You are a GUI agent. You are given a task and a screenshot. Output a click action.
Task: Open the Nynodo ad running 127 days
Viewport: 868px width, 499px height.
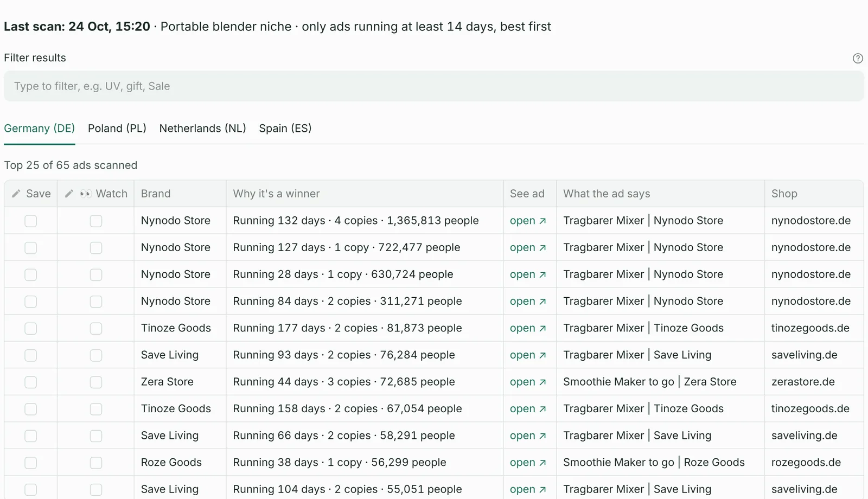528,248
